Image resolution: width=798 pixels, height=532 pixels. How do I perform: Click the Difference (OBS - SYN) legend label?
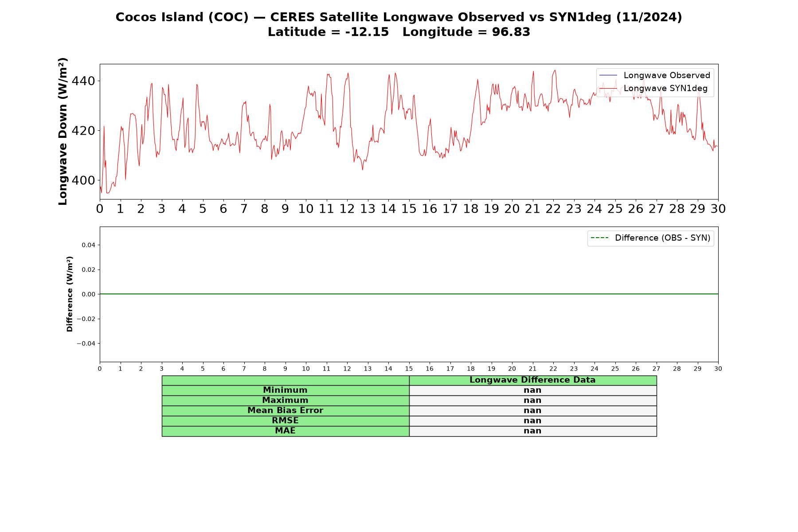[662, 238]
